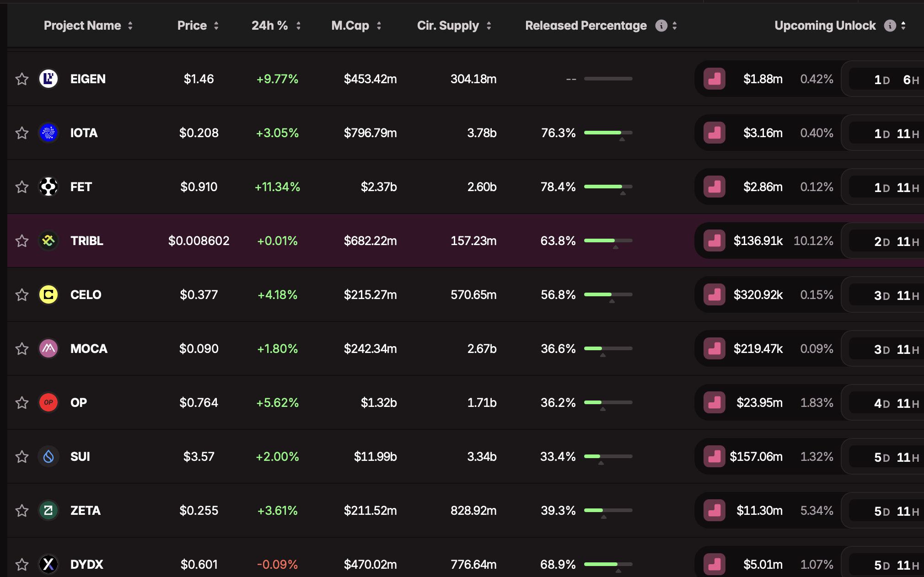Toggle the MOCA favorite star
The image size is (924, 577).
coord(22,349)
